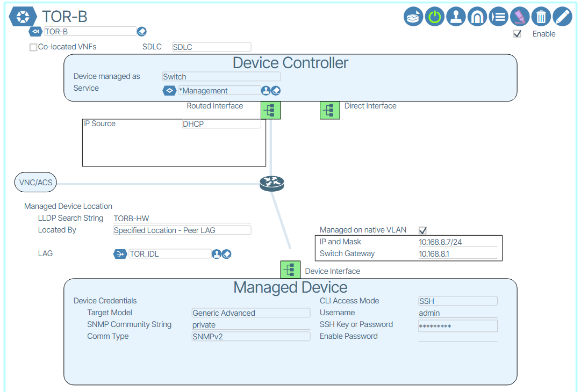Expand the Located By dropdown

182,230
